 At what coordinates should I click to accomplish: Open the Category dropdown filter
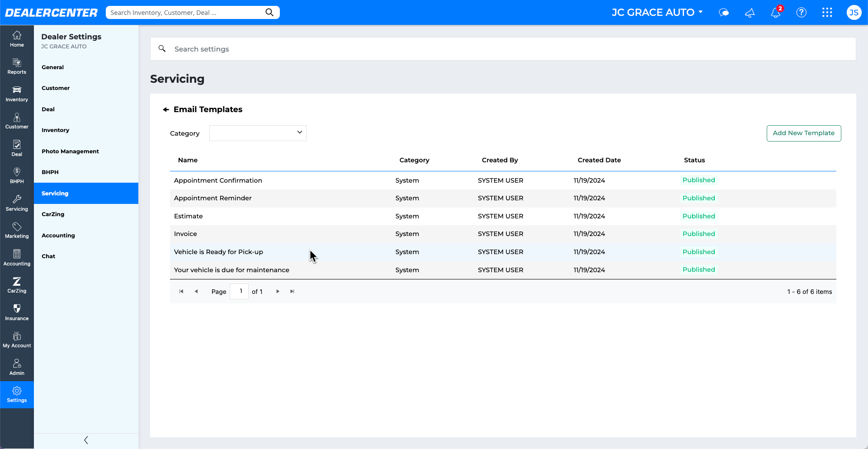pyautogui.click(x=258, y=133)
